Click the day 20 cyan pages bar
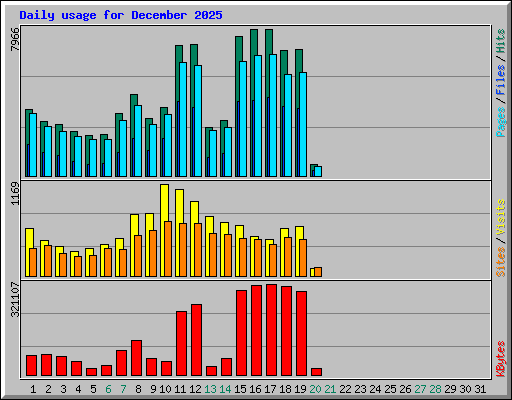This screenshot has width=512, height=400. 318,171
